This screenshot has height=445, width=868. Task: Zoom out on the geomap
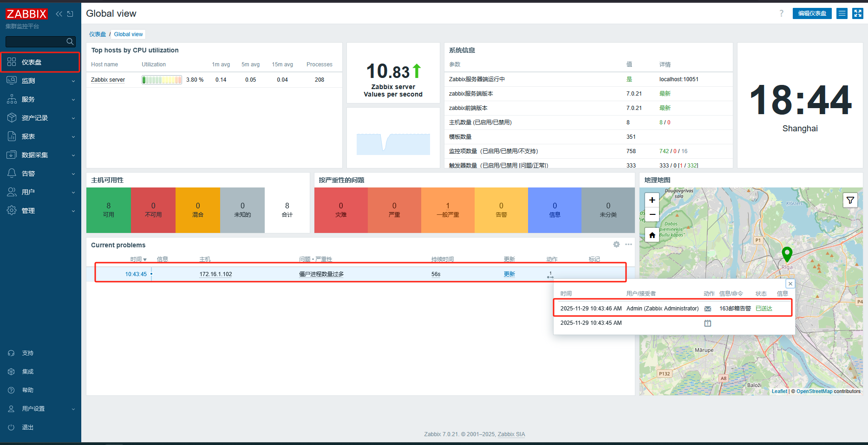pyautogui.click(x=652, y=214)
